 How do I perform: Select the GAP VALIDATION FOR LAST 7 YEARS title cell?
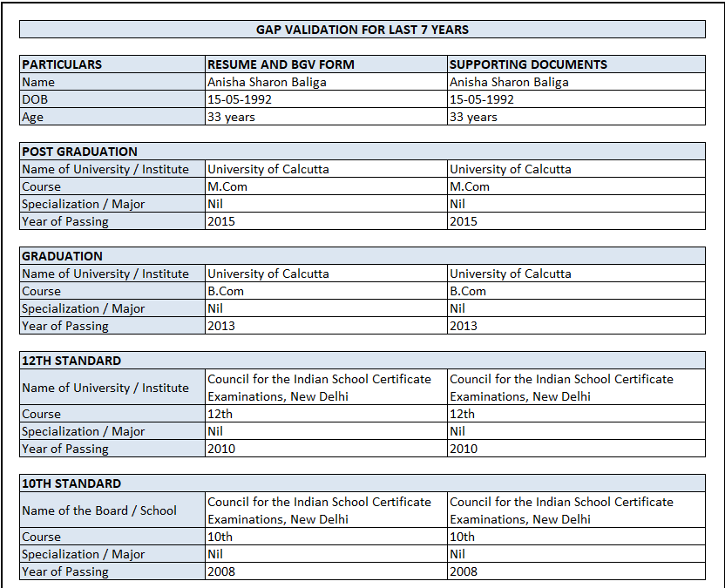click(x=362, y=29)
